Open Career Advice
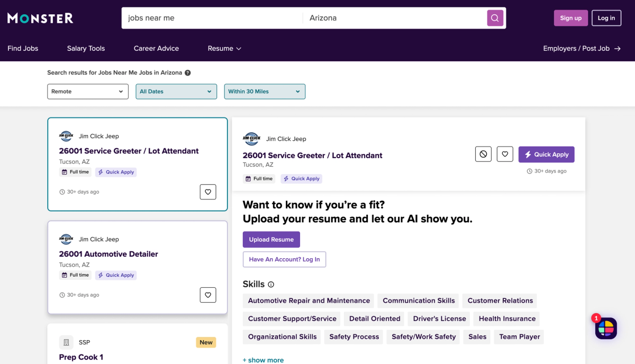635x364 pixels. (156, 49)
